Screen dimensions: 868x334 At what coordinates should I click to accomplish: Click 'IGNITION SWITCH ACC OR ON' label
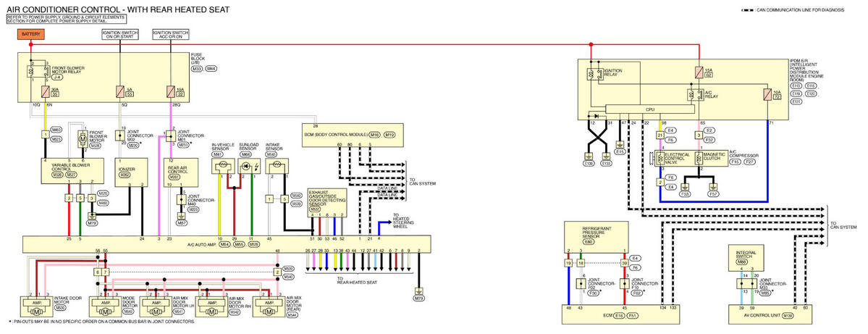click(171, 34)
